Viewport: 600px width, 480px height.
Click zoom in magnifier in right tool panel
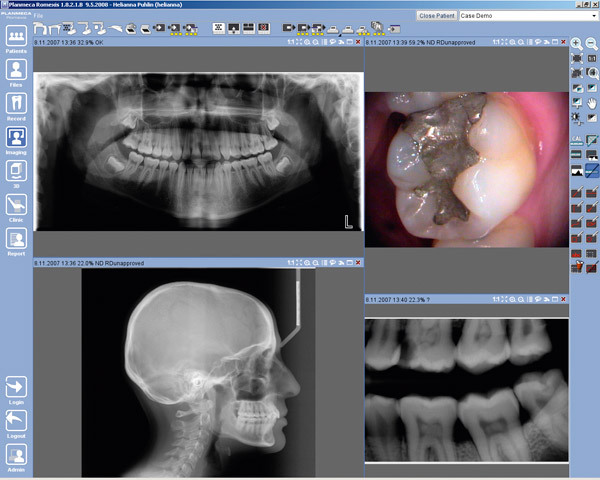point(577,44)
